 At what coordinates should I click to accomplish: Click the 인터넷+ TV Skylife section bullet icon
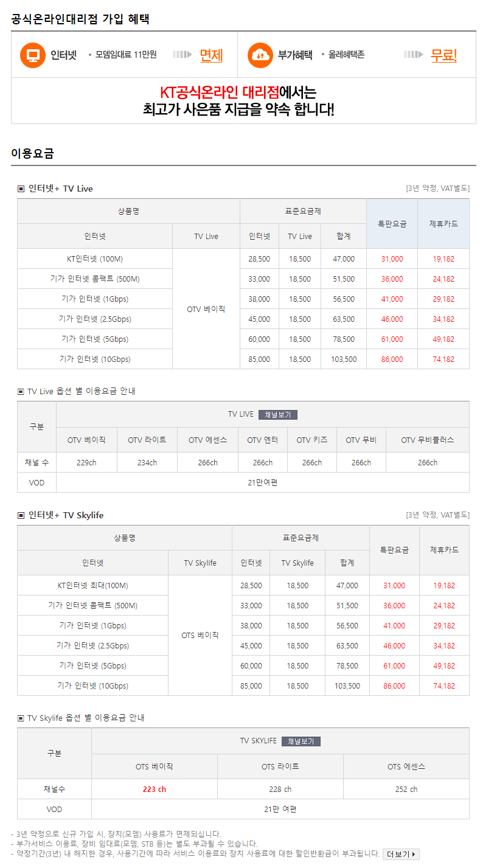point(21,516)
